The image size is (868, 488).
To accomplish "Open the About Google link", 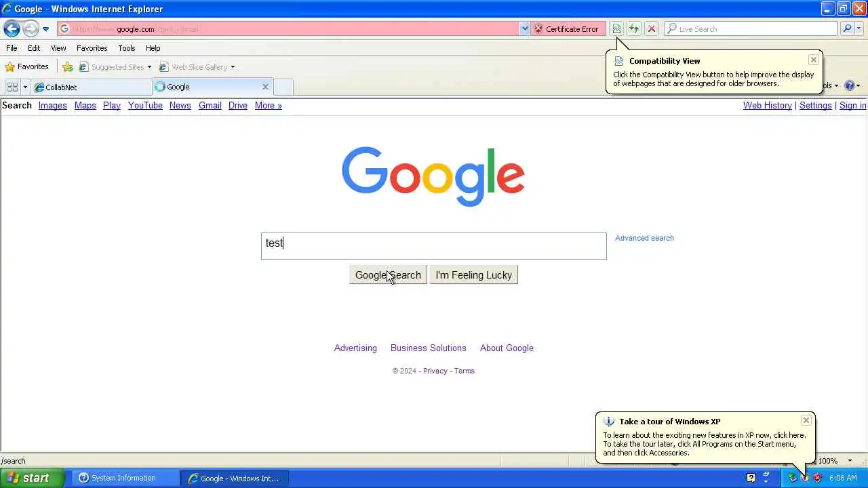I will tap(507, 348).
